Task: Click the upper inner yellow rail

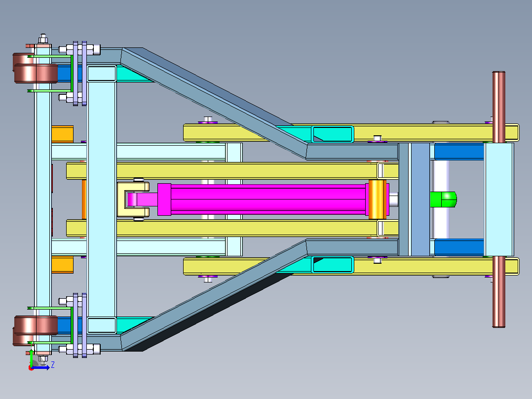Action: point(232,171)
